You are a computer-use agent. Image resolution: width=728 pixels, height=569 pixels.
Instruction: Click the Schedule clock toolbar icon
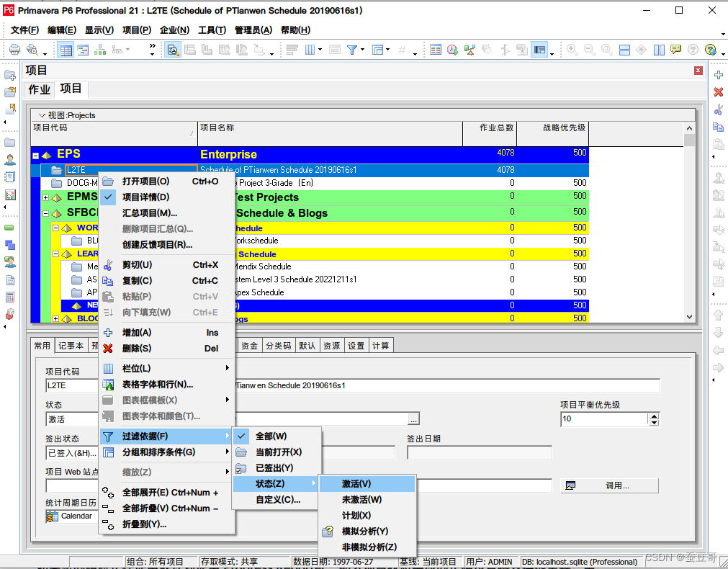click(x=452, y=50)
